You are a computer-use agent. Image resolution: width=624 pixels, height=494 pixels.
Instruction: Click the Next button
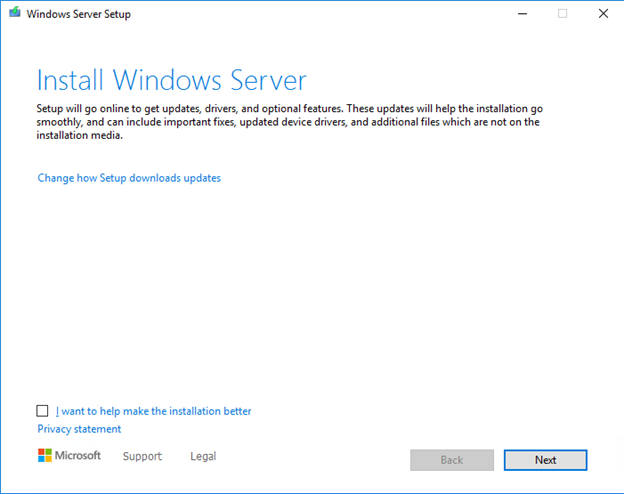[x=545, y=460]
